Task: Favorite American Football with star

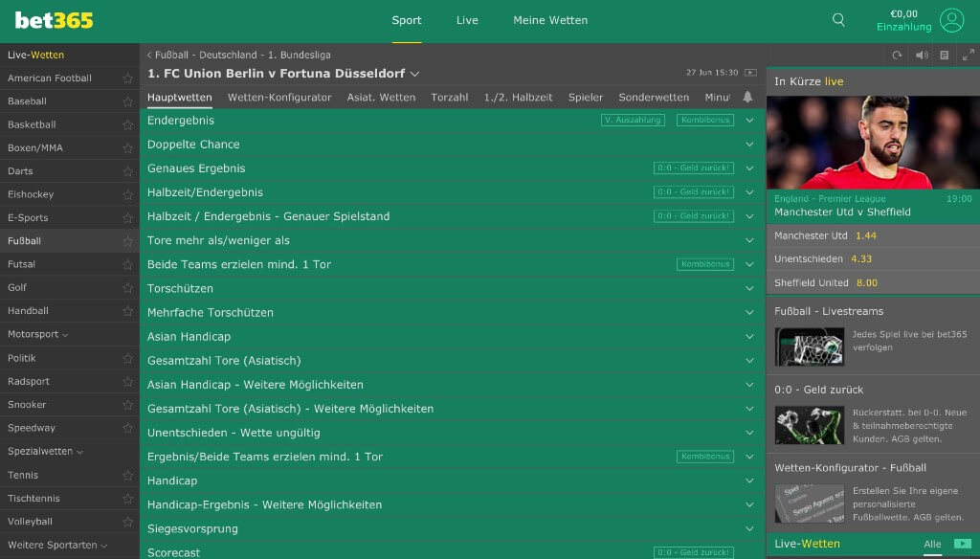Action: coord(127,78)
